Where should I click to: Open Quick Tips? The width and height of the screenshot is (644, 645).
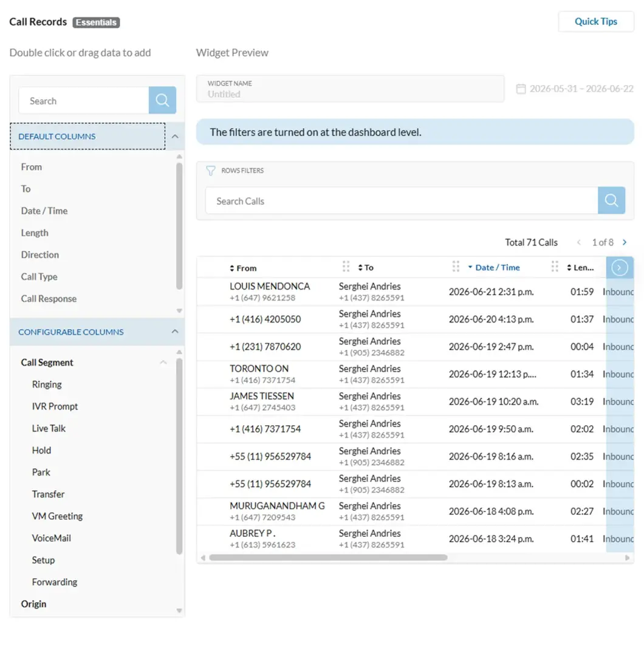point(595,21)
